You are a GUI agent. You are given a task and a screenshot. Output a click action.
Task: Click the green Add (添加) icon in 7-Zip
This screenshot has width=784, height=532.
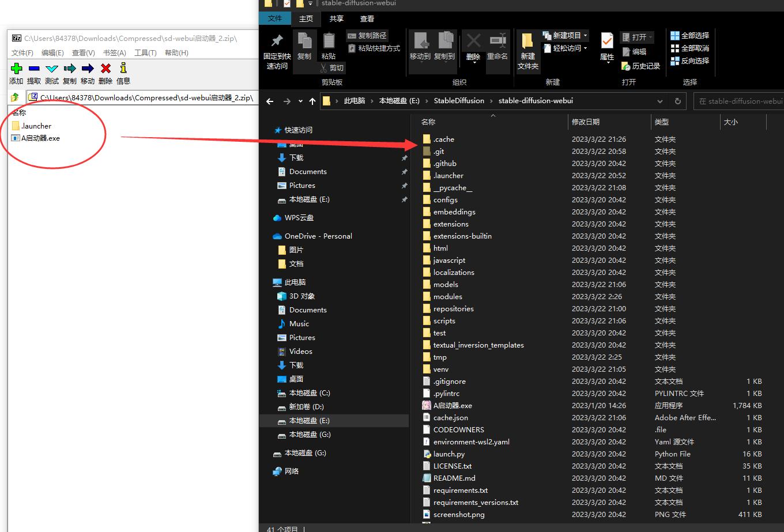[16, 69]
